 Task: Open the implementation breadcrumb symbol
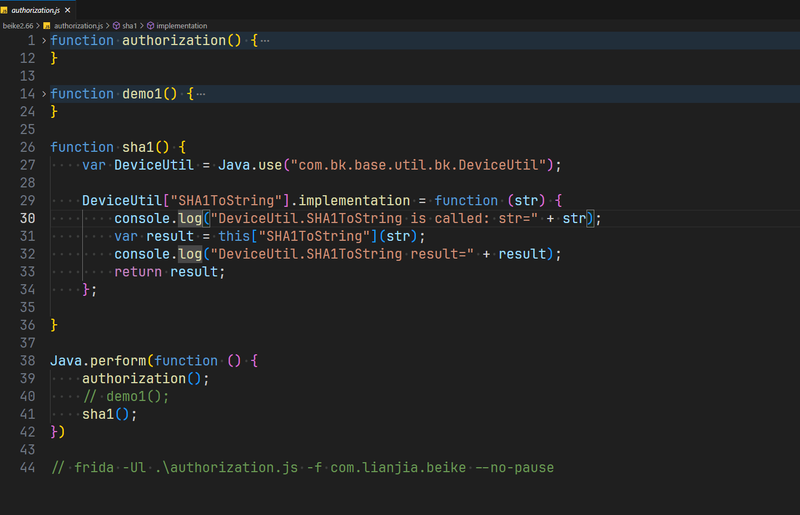[x=182, y=26]
